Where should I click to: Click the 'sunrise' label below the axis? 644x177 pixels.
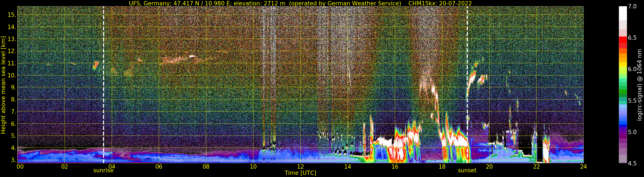pyautogui.click(x=103, y=171)
